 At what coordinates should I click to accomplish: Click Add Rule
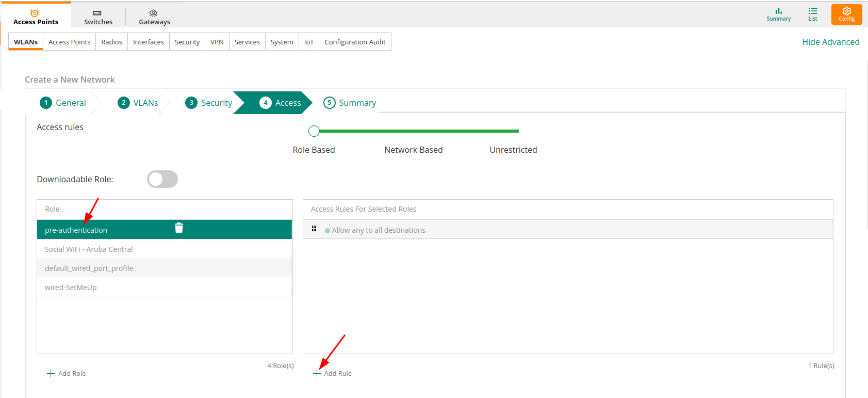point(333,373)
